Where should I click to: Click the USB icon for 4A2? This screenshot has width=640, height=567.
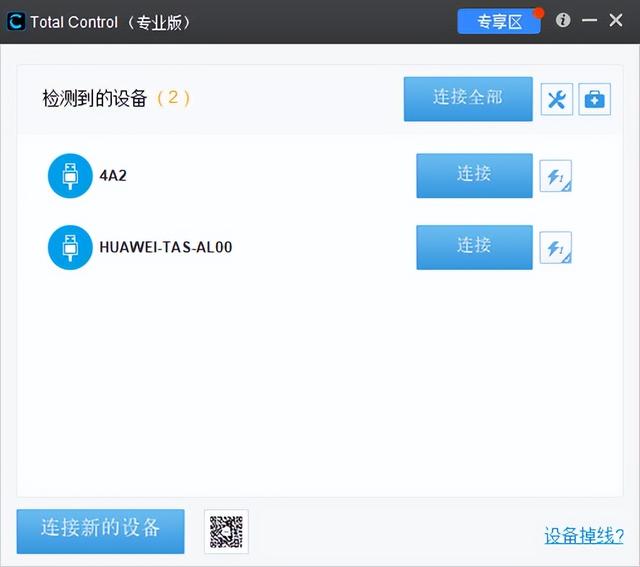pyautogui.click(x=70, y=176)
